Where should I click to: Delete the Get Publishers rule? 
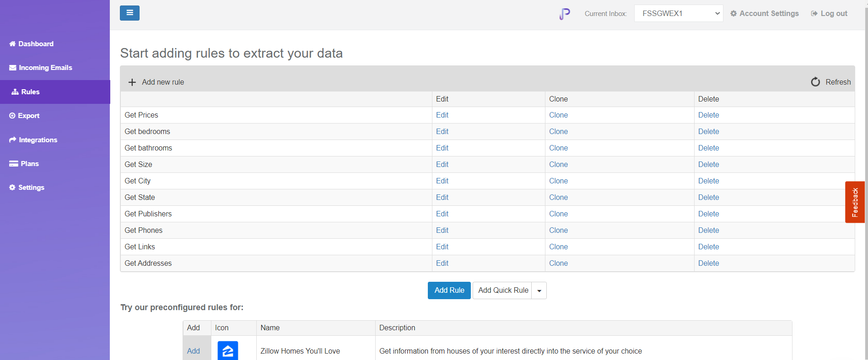[708, 214]
